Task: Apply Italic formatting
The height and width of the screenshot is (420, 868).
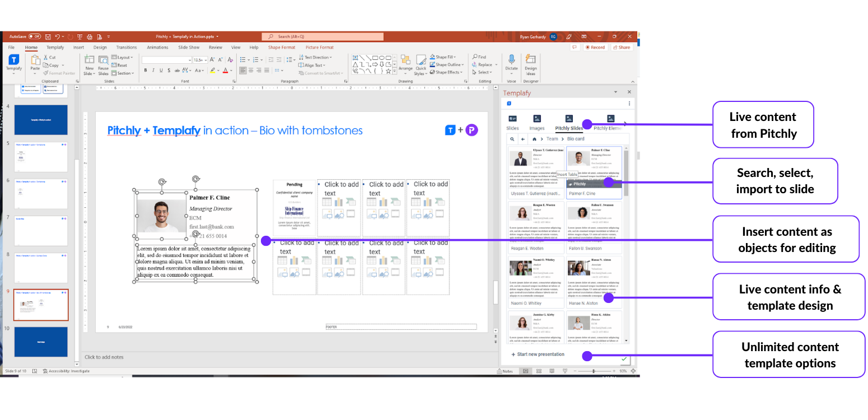Action: [153, 71]
